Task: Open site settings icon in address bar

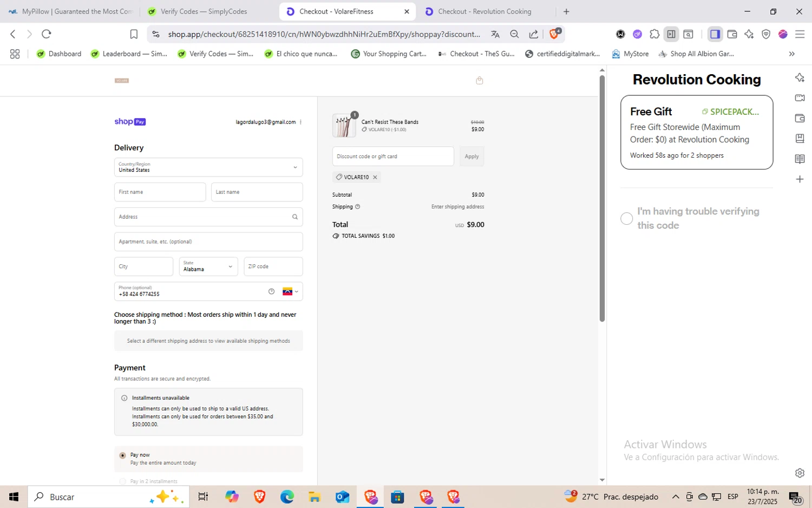Action: [156, 34]
